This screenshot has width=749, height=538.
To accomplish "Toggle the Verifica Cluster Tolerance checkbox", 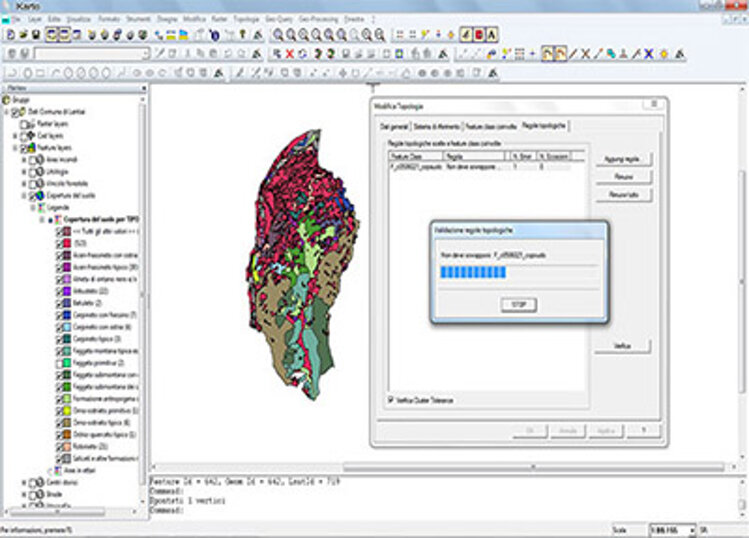I will pos(390,400).
